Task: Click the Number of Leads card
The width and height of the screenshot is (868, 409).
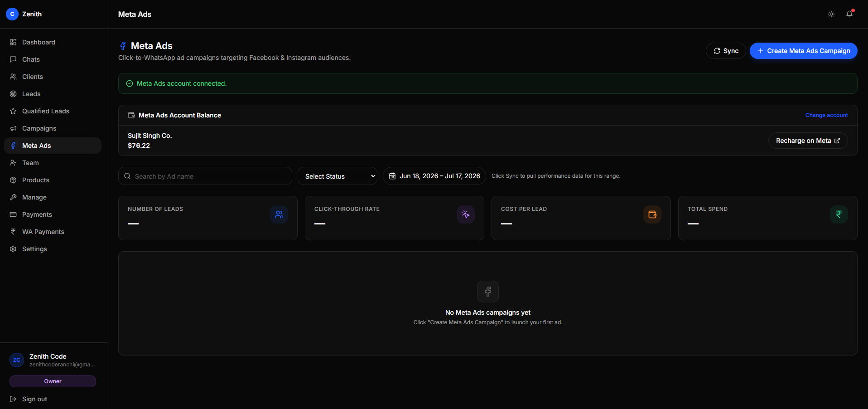Action: click(x=208, y=218)
